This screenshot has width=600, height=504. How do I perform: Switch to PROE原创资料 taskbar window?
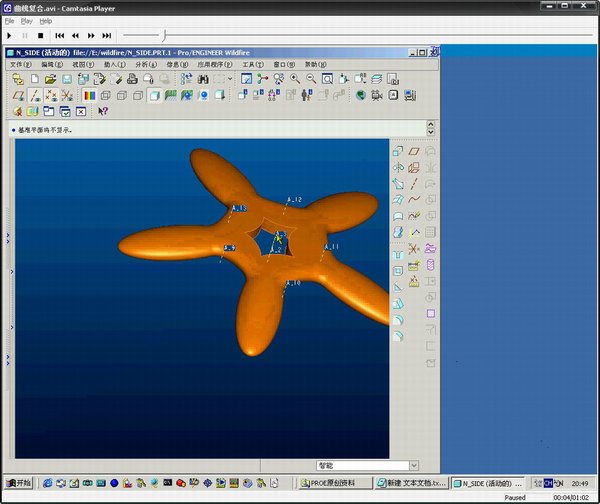[334, 483]
